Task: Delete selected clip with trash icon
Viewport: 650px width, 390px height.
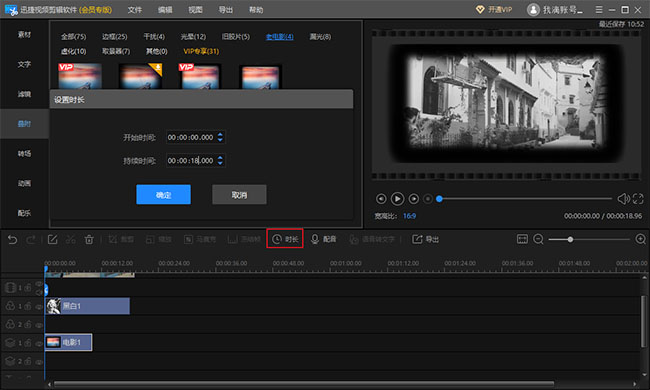Action: pos(89,240)
